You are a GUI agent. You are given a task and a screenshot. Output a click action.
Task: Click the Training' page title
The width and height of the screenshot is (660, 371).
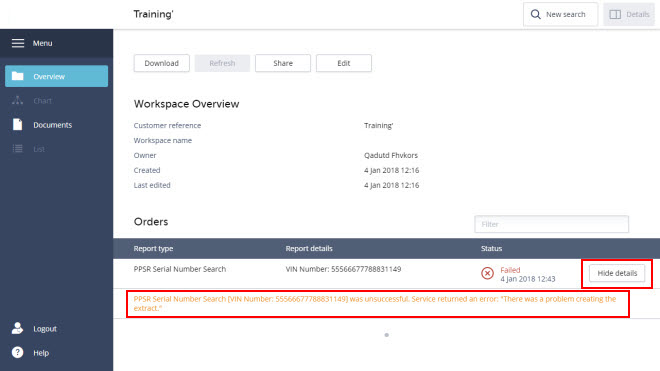point(153,14)
